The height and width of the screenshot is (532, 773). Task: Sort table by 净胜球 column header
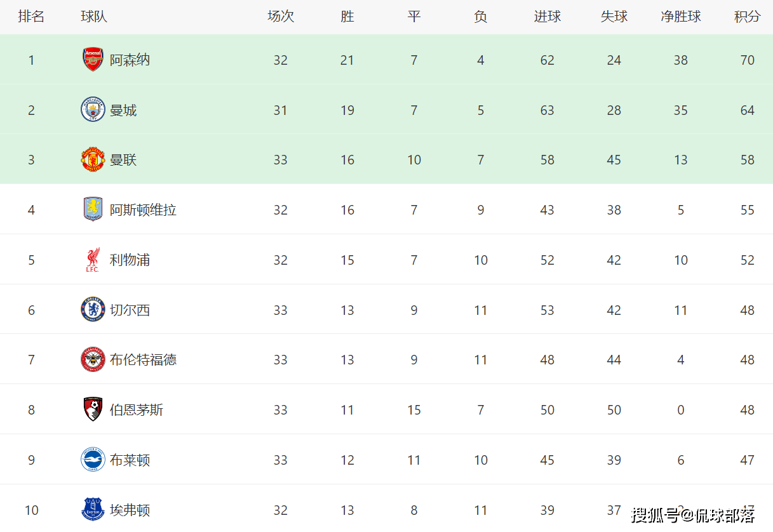[680, 17]
